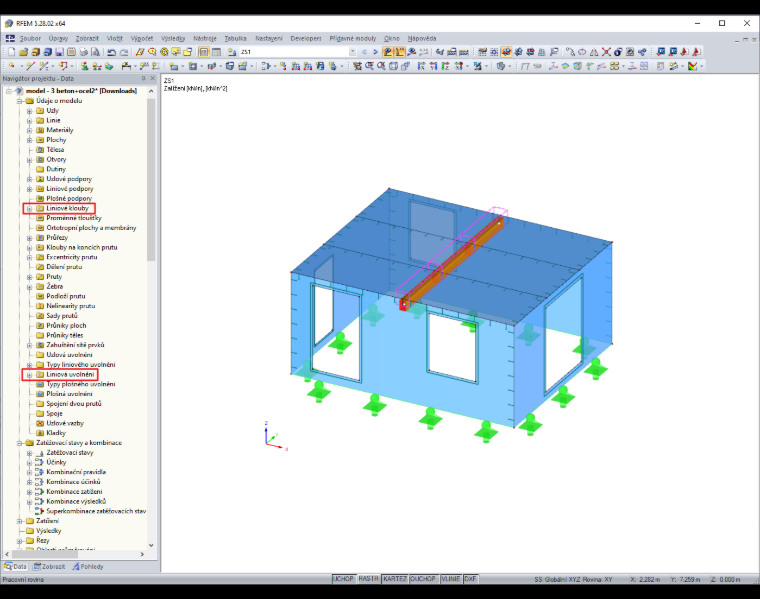
Task: Click the Save diskette icon
Action: tap(60, 52)
